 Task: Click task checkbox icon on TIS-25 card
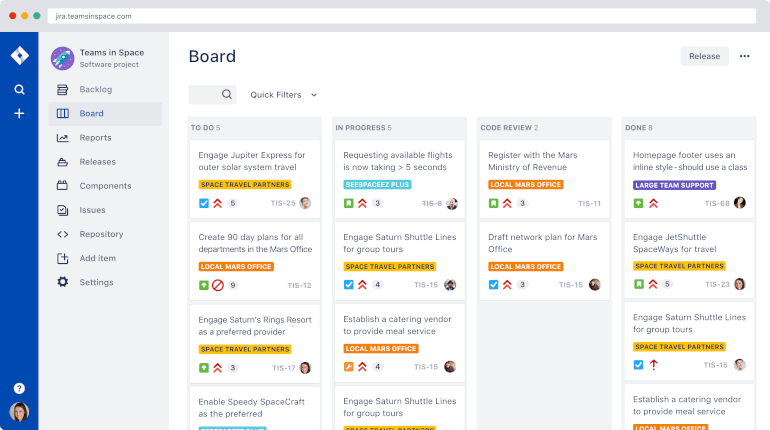point(204,203)
